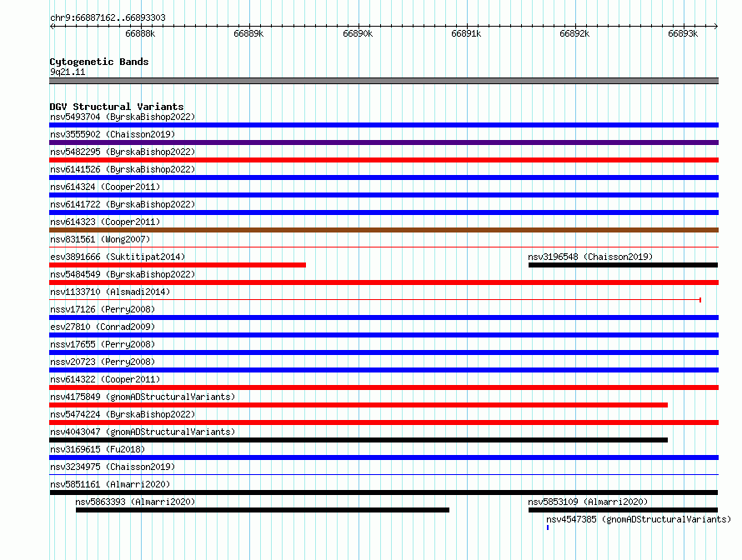Click the blue bar for esv27810
The height and width of the screenshot is (560, 742).
[x=384, y=335]
